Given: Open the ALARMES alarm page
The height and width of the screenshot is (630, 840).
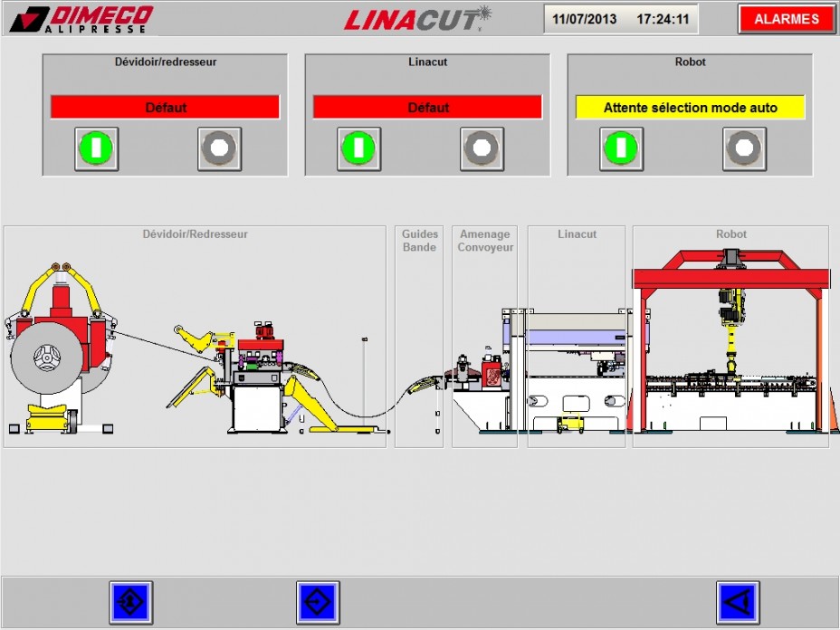Looking at the screenshot, I should pos(787,19).
